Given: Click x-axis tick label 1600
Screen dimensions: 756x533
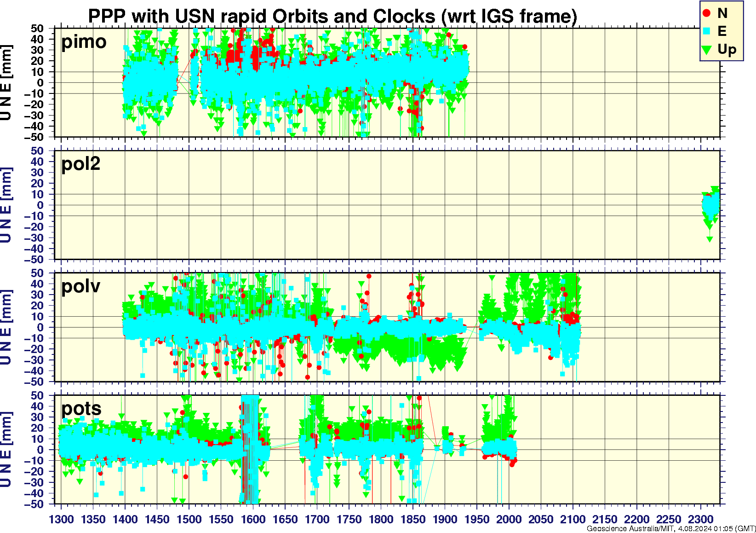Looking at the screenshot, I should 253,519.
